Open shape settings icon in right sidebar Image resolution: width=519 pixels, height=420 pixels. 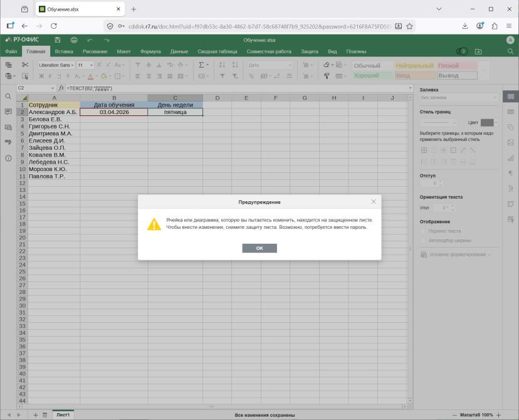(x=511, y=127)
